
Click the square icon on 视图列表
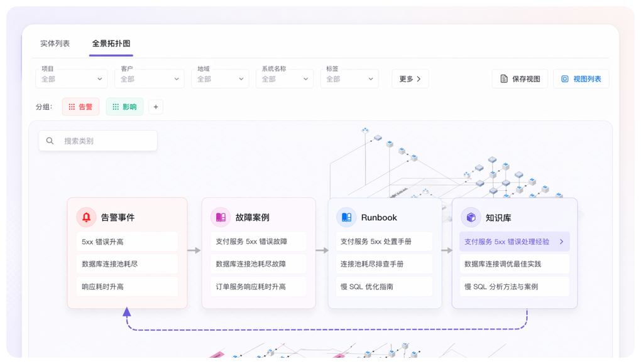pyautogui.click(x=564, y=78)
